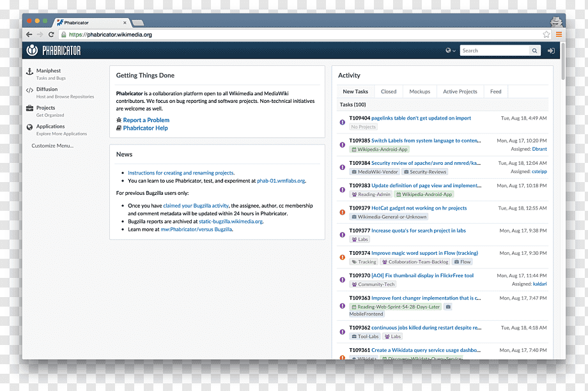
Task: Switch to the New Tasks tab
Action: [355, 91]
